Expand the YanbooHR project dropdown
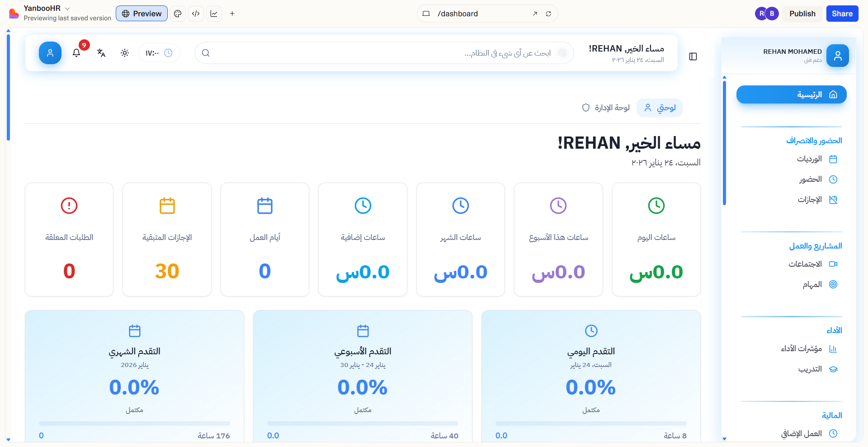The width and height of the screenshot is (868, 447). 67,9
